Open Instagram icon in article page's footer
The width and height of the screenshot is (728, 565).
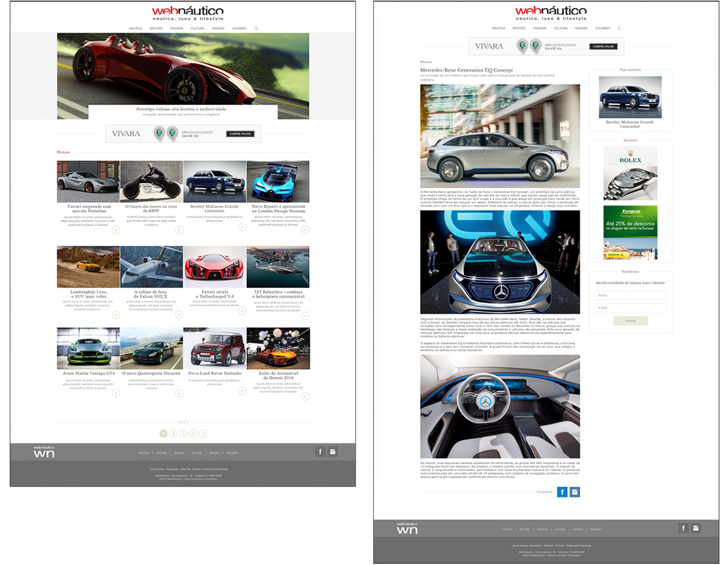pyautogui.click(x=696, y=528)
